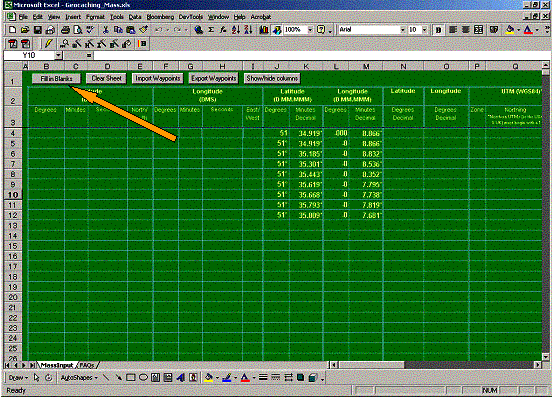Click the Insert Clip Art icon
552x399 pixels.
(193, 378)
